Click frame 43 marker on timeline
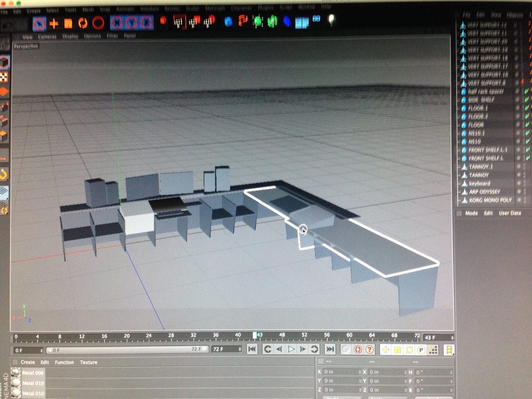The height and width of the screenshot is (399, 532). coord(255,336)
